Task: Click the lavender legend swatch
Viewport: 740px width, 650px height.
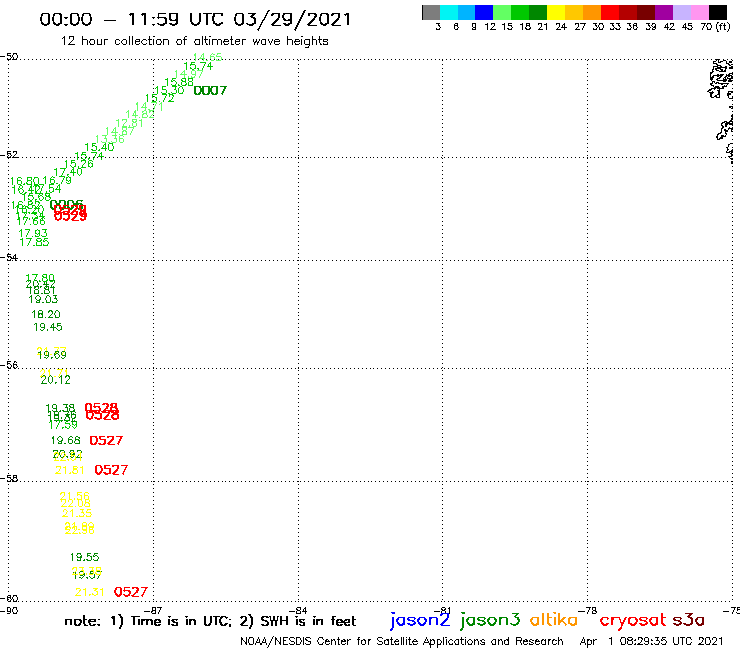Action: pyautogui.click(x=681, y=12)
